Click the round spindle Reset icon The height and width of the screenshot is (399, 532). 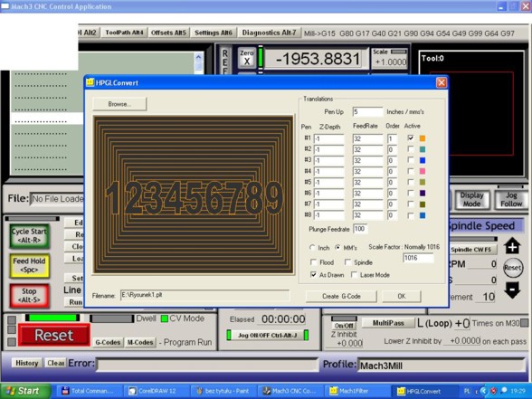pyautogui.click(x=513, y=268)
